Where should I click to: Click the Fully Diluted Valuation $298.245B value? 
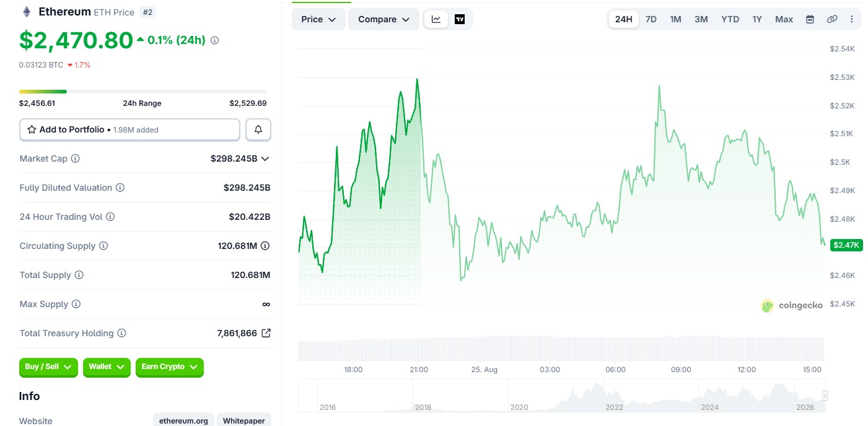[247, 188]
